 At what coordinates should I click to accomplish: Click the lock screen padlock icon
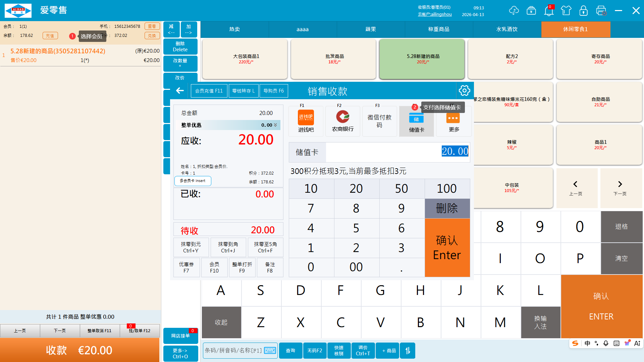click(584, 11)
